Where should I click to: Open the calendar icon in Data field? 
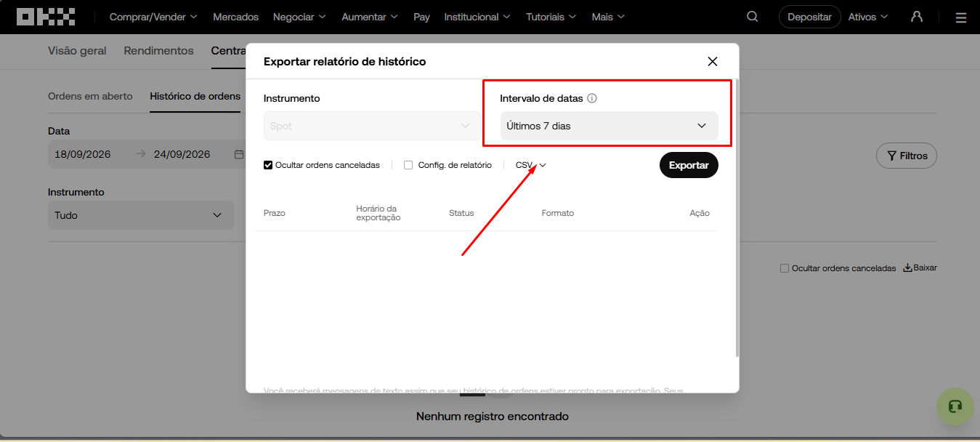pos(239,154)
